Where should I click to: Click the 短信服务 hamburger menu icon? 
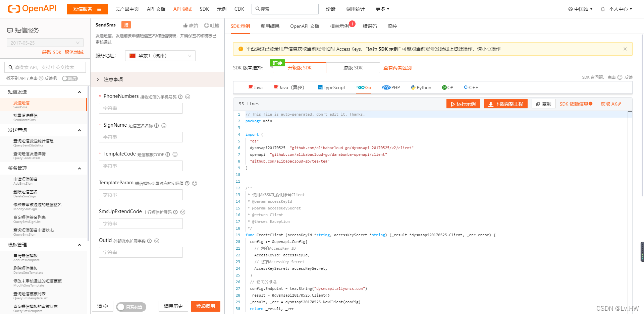tap(99, 9)
